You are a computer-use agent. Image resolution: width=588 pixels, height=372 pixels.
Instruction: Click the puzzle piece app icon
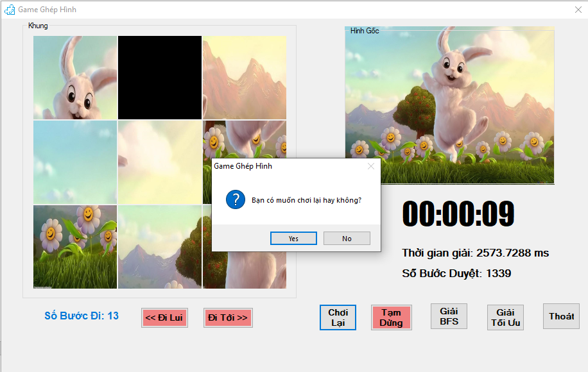tap(10, 10)
